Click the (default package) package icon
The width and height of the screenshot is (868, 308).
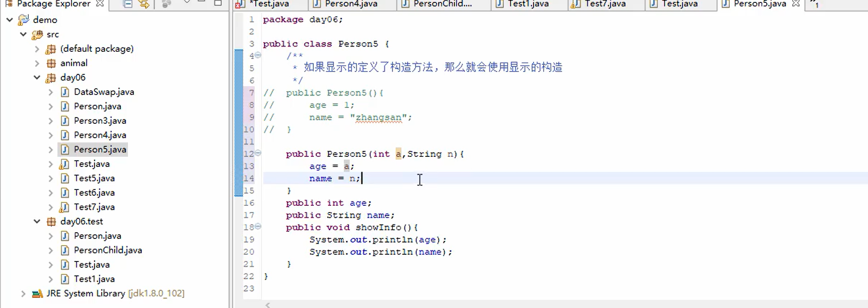pos(51,49)
